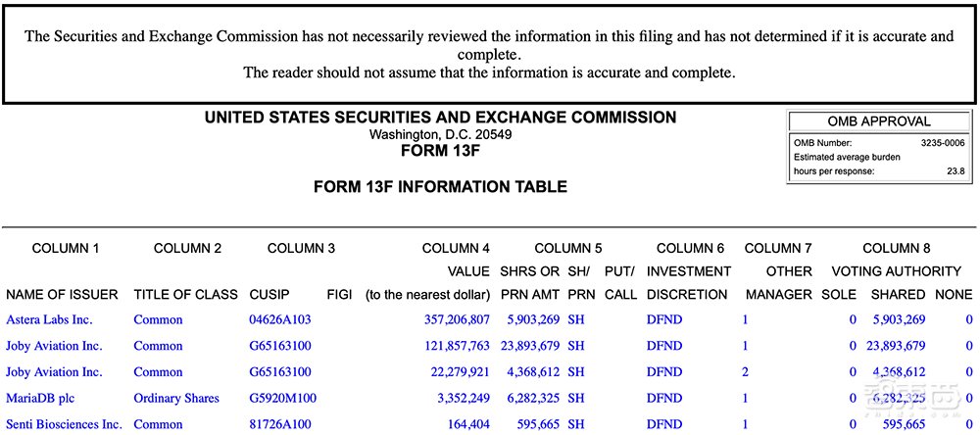Select the value 22,279,921 for Joby Aviation
The image size is (980, 435).
coord(456,372)
